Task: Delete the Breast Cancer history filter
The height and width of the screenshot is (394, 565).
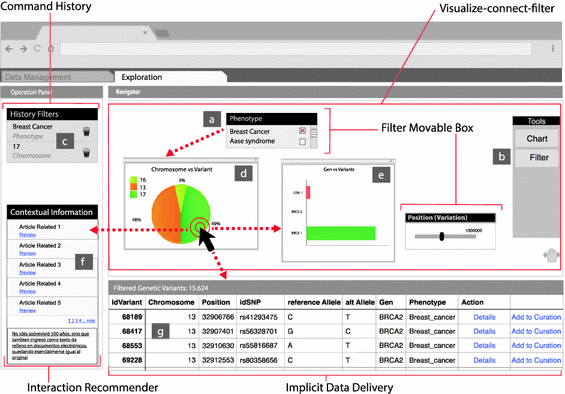Action: [86, 131]
